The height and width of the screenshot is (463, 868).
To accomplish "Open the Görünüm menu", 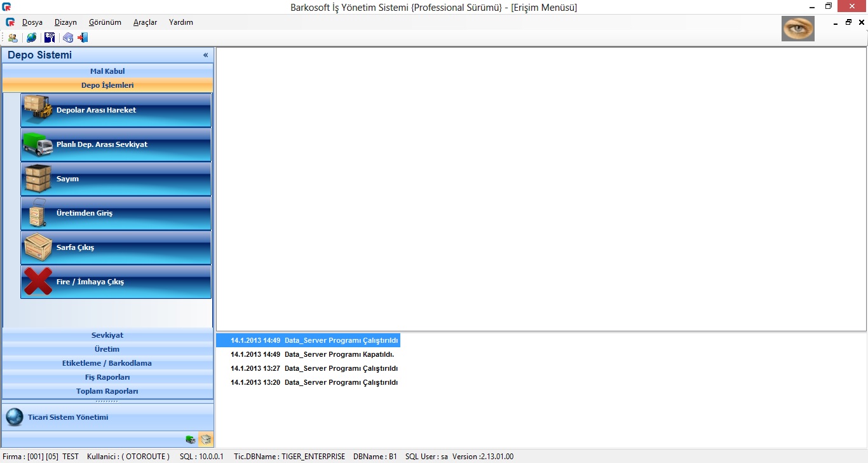I will point(105,22).
